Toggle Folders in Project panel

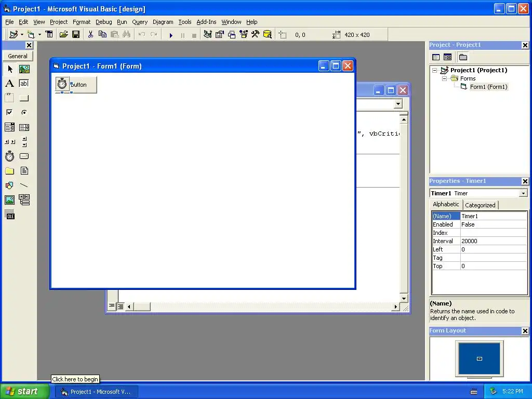click(463, 57)
